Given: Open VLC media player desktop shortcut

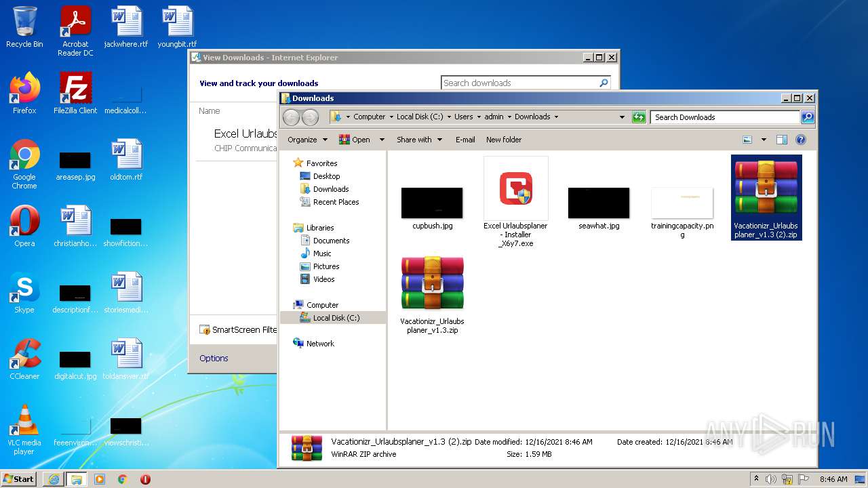Looking at the screenshot, I should (24, 430).
